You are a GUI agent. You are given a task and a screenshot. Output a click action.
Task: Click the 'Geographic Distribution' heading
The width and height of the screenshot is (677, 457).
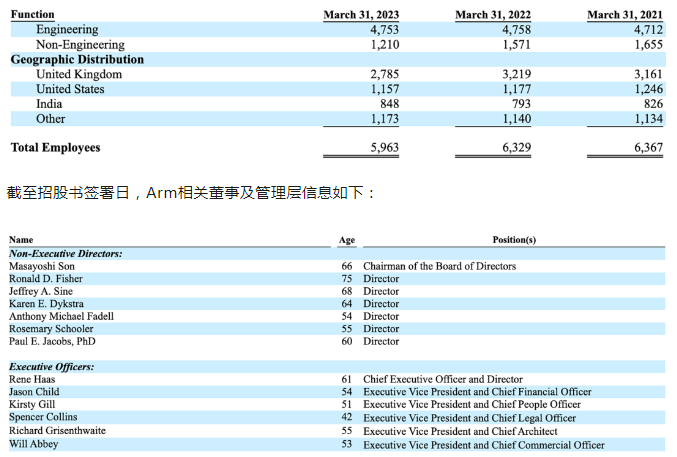coord(77,60)
